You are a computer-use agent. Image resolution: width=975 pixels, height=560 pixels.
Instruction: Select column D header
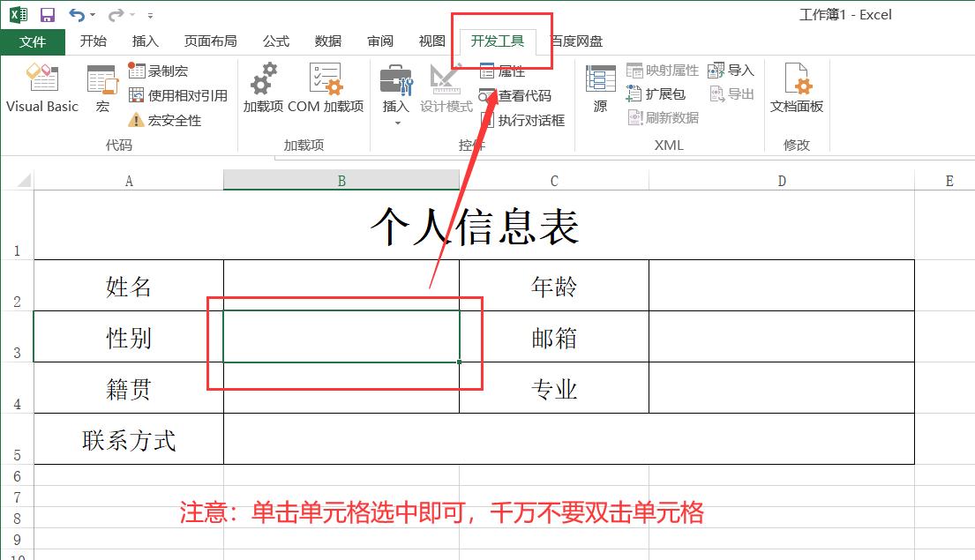(782, 181)
